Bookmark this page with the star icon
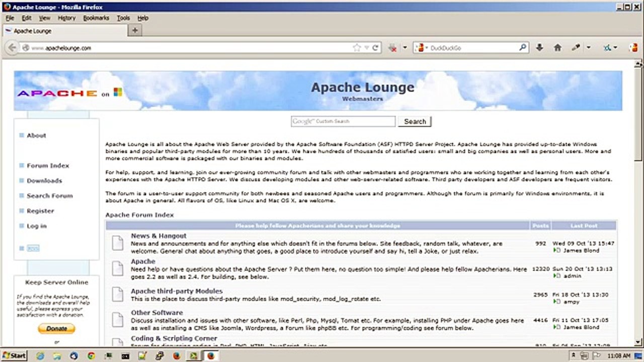644x362 pixels. tap(357, 48)
